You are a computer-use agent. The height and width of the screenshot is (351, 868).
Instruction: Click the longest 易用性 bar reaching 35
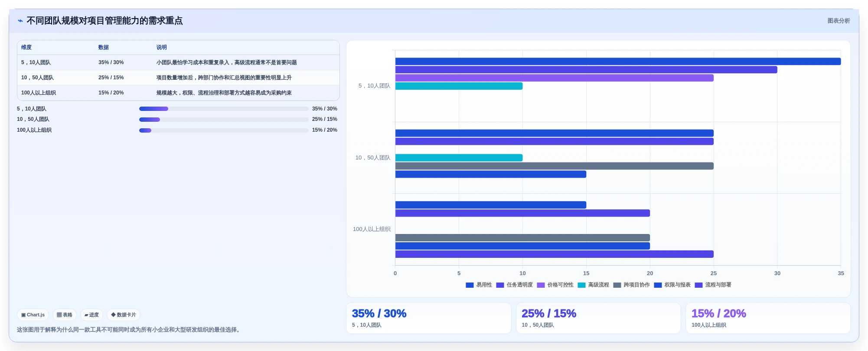pyautogui.click(x=618, y=62)
